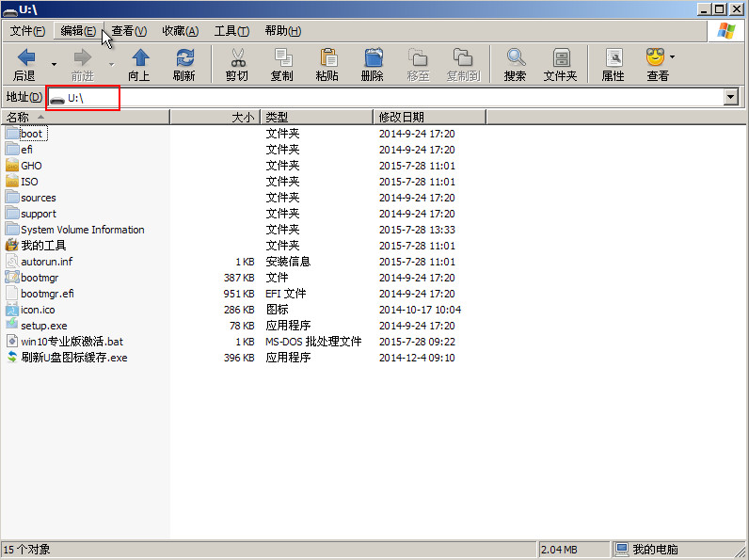Screen dimensions: 749x560
Task: Click the EFI 文件 type cell
Action: [x=286, y=294]
